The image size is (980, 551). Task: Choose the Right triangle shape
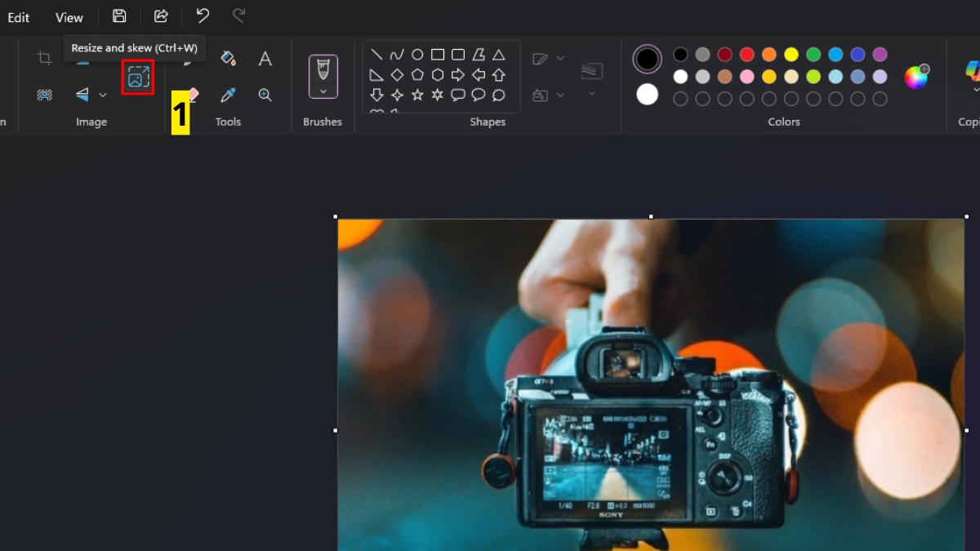376,75
